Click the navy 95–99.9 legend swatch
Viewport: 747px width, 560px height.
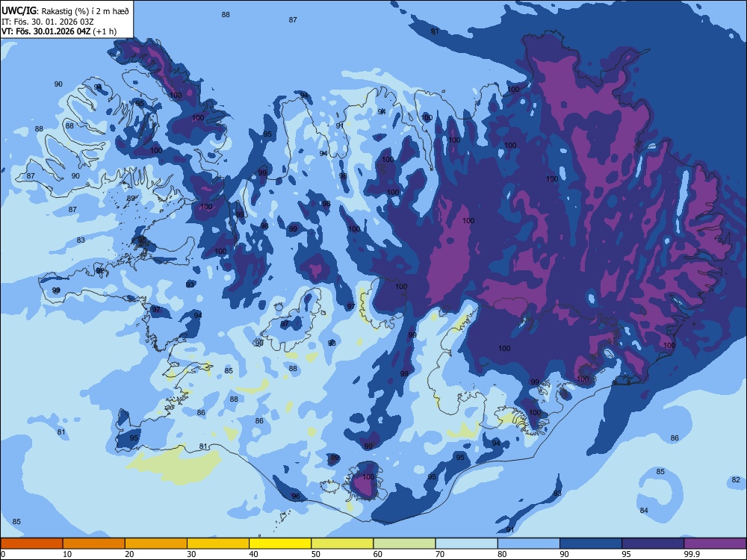(653, 544)
